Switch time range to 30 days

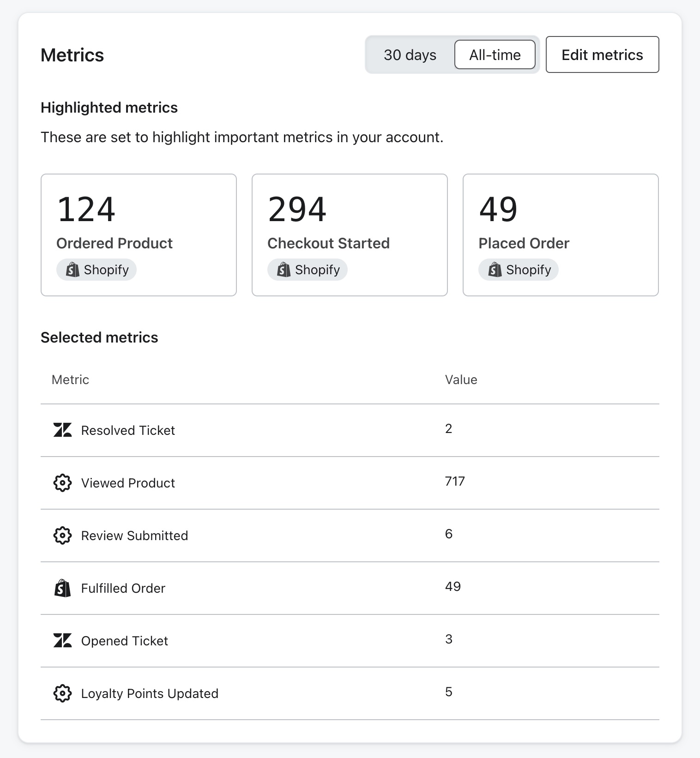[410, 55]
